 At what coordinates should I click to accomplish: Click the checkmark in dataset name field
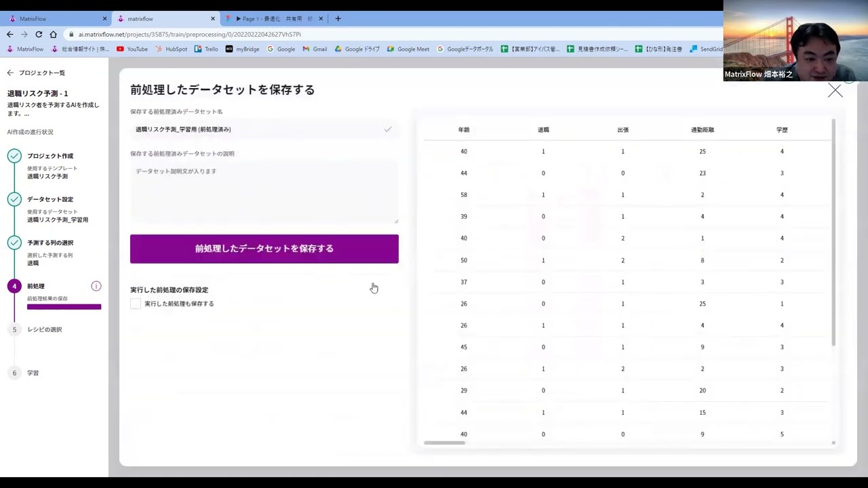coord(388,129)
